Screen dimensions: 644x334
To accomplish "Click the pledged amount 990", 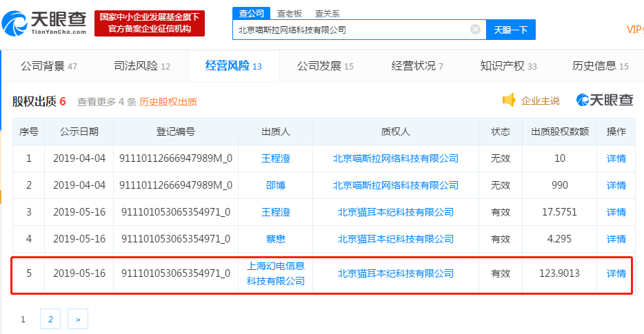I will pyautogui.click(x=559, y=185).
